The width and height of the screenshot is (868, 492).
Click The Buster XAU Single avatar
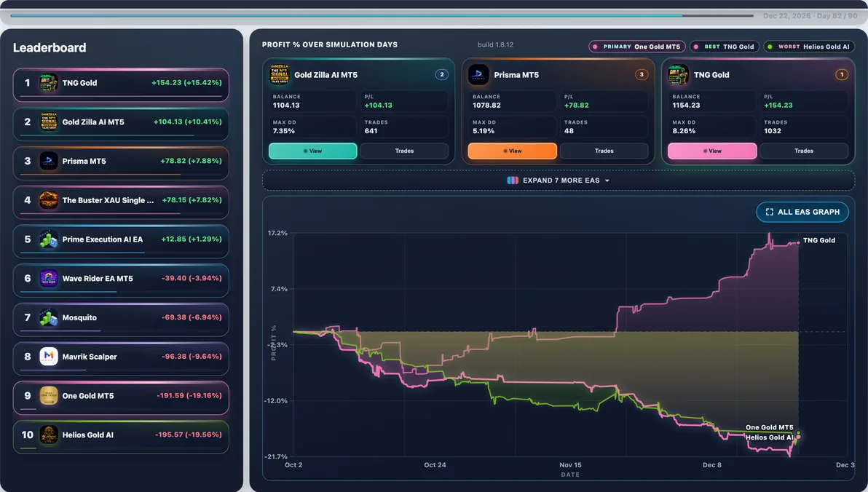click(x=49, y=200)
